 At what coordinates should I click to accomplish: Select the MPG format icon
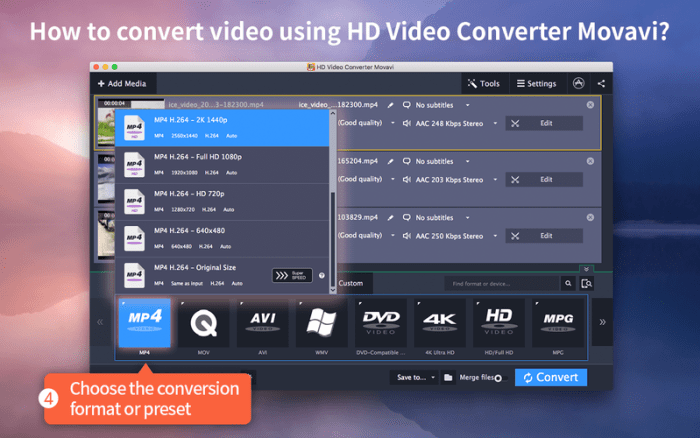(x=558, y=323)
